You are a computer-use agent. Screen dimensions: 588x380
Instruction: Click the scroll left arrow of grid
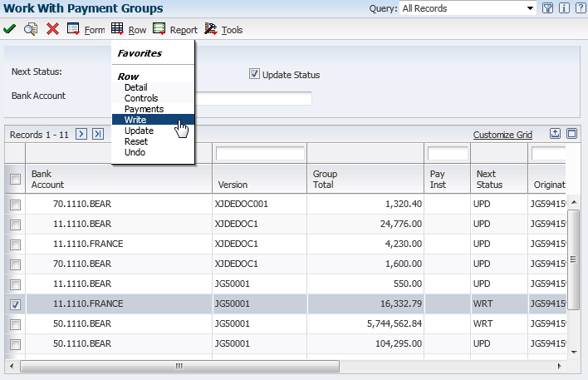tap(12, 366)
